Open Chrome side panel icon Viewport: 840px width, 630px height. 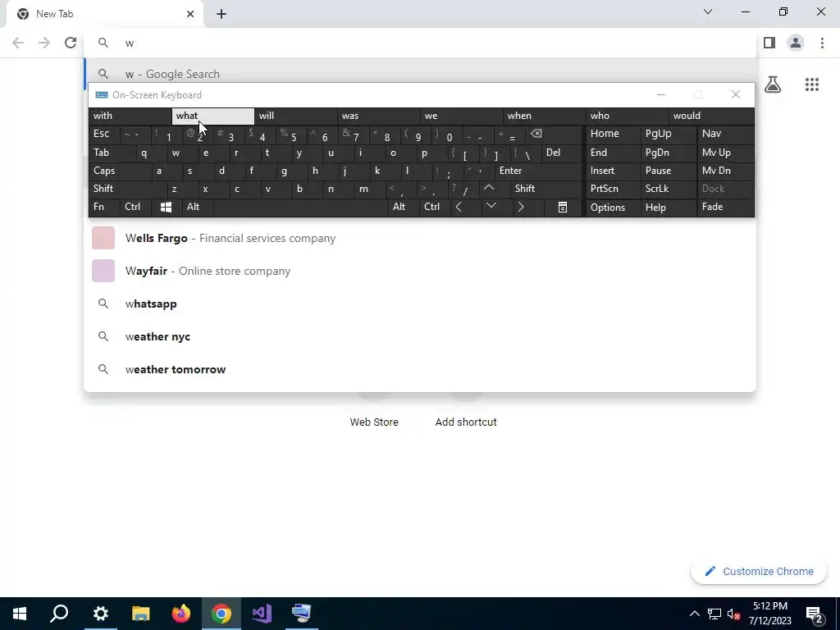coord(769,43)
